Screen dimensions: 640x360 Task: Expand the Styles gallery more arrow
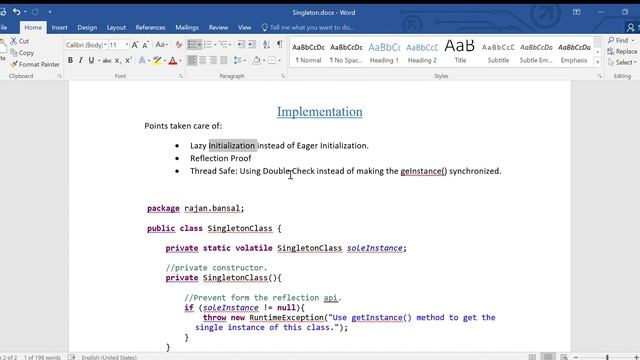[x=598, y=62]
